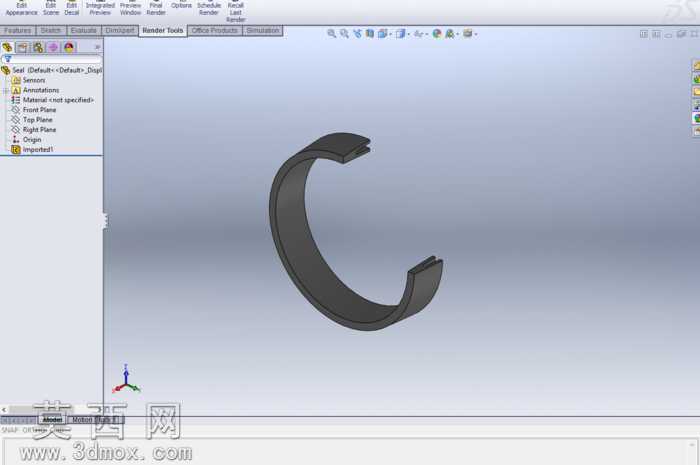Open Display Style dropdown arrow

408,34
